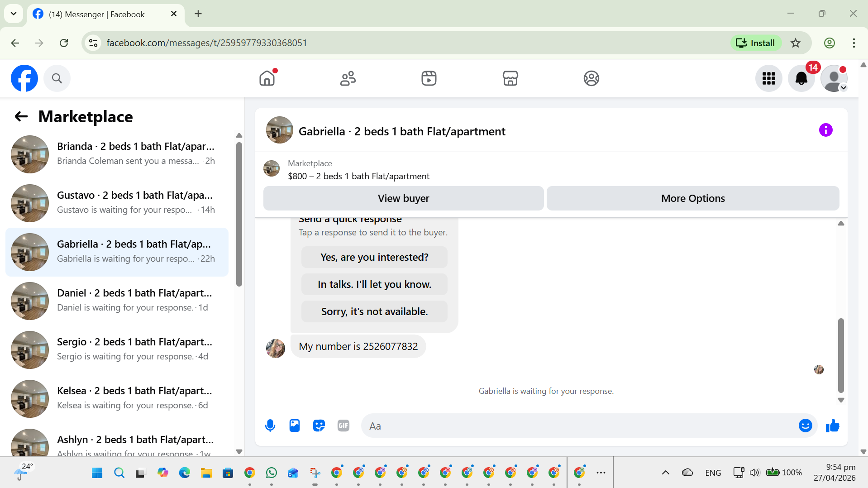This screenshot has height=488, width=868.
Task: Open the Facebook menu grid icon
Action: coord(768,78)
